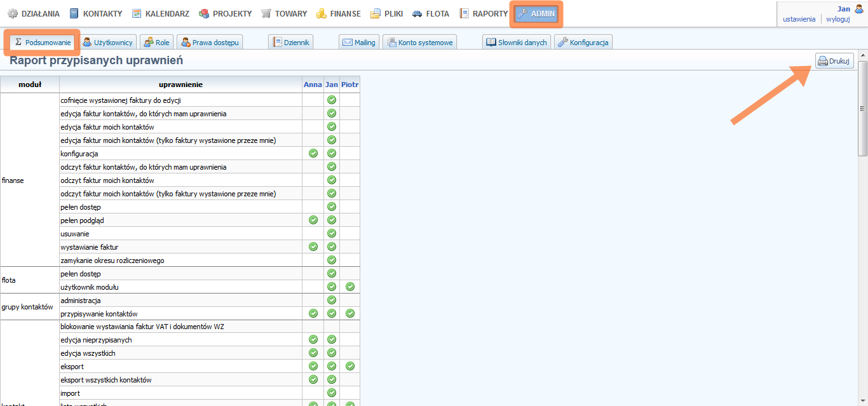Click the Flota car icon

417,13
